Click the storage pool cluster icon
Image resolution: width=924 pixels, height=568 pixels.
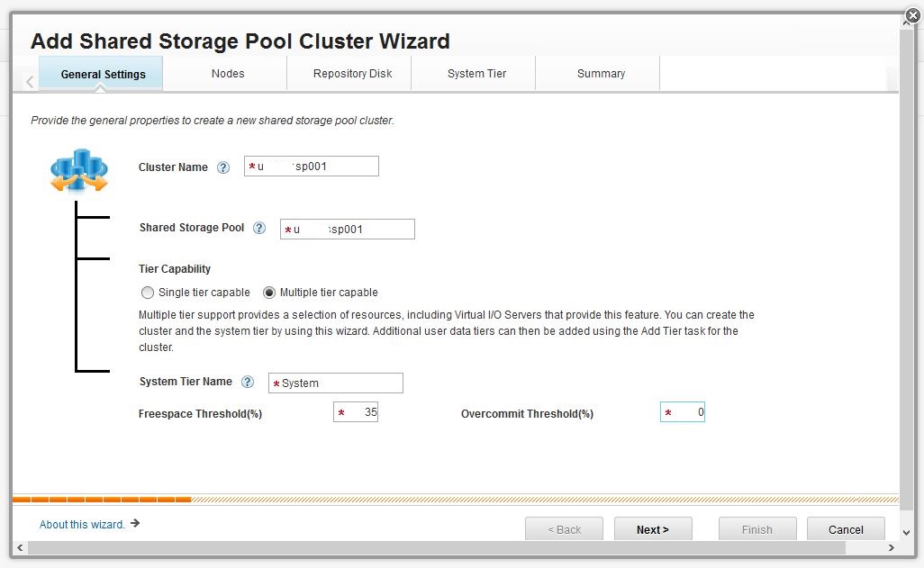[x=79, y=171]
